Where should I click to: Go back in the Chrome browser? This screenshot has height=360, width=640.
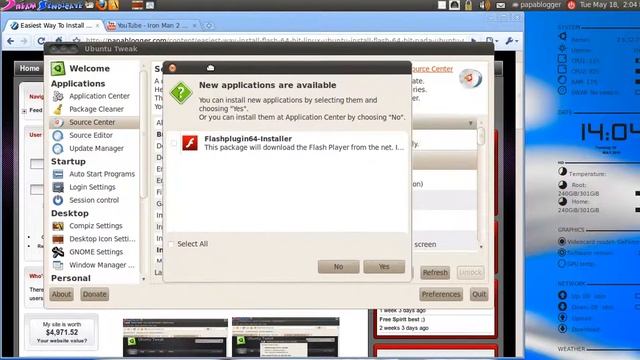(11, 41)
